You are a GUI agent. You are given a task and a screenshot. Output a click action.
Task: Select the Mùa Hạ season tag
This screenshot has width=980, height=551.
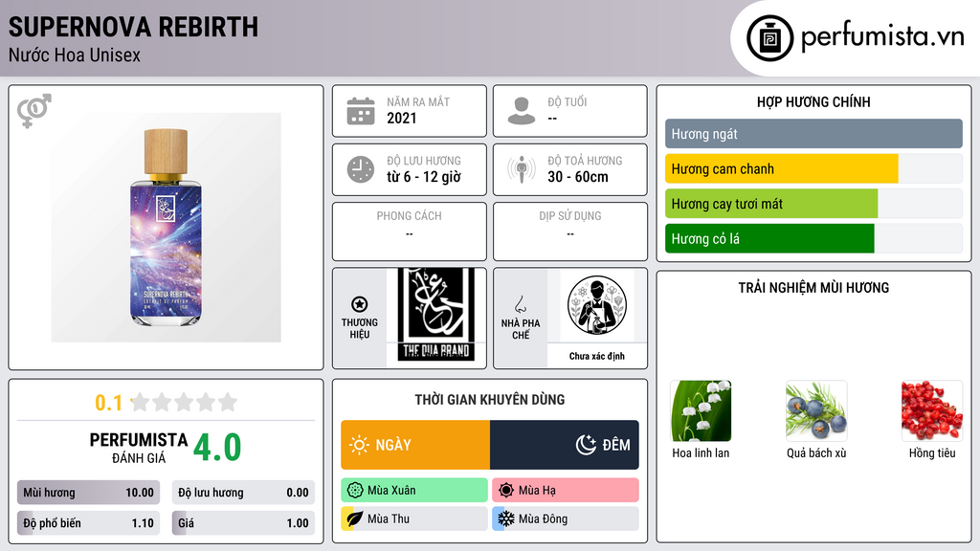[x=566, y=491]
